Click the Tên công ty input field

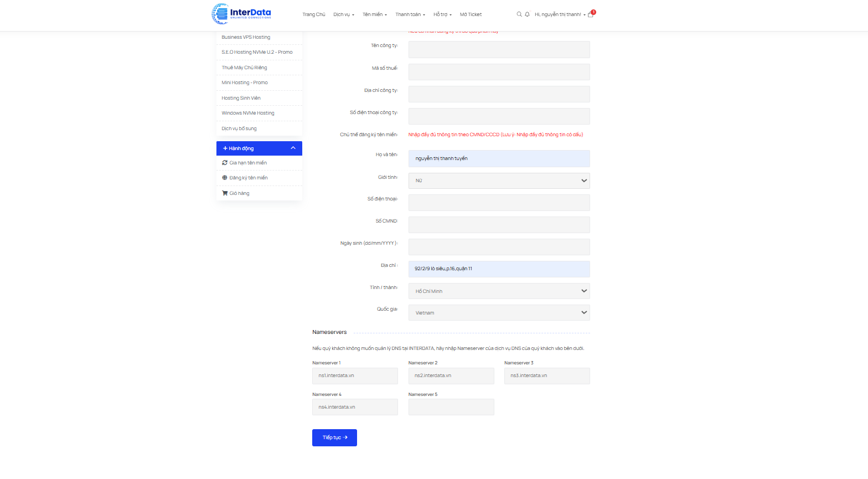click(499, 49)
